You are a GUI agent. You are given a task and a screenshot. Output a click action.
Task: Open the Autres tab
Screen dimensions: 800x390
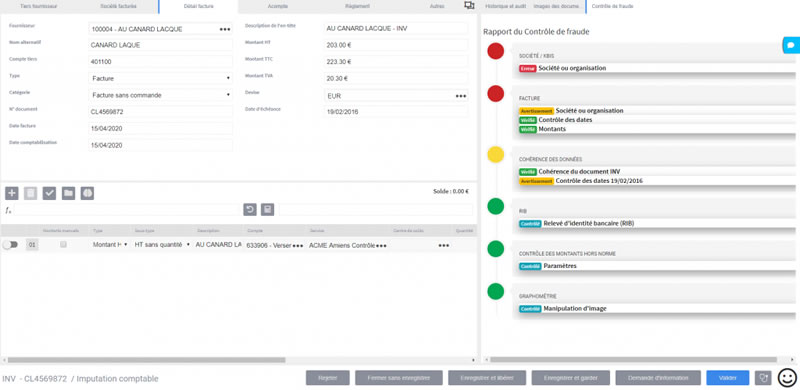[437, 6]
